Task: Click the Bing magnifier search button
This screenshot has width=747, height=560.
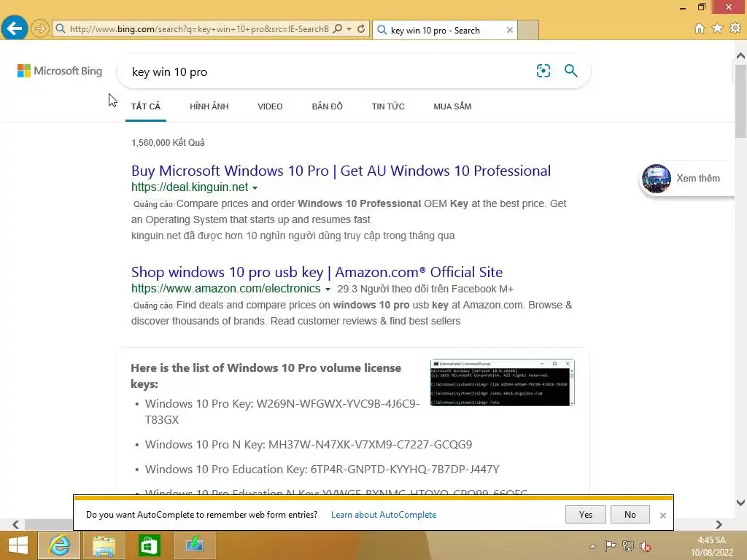Action: point(570,71)
